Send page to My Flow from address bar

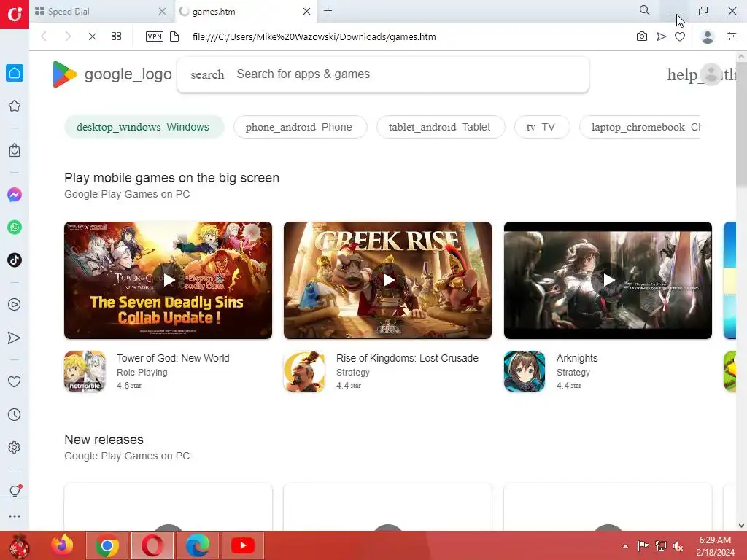(x=661, y=36)
